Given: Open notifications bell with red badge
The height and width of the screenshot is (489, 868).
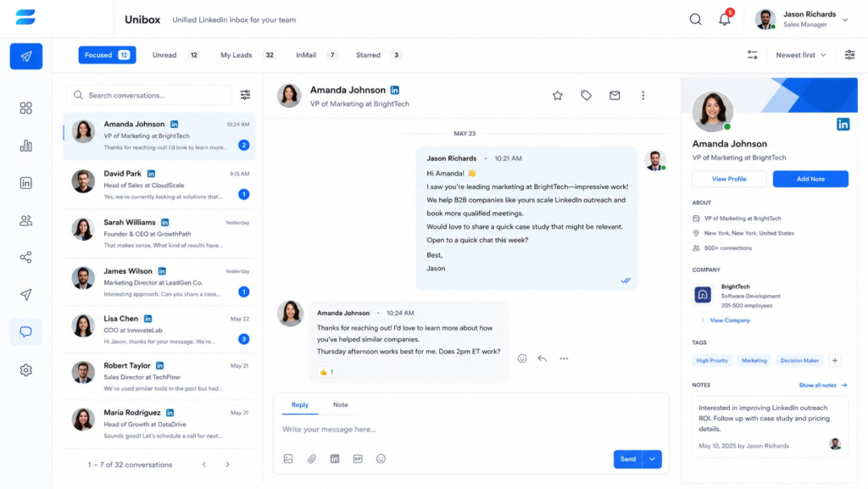Looking at the screenshot, I should pyautogui.click(x=725, y=19).
